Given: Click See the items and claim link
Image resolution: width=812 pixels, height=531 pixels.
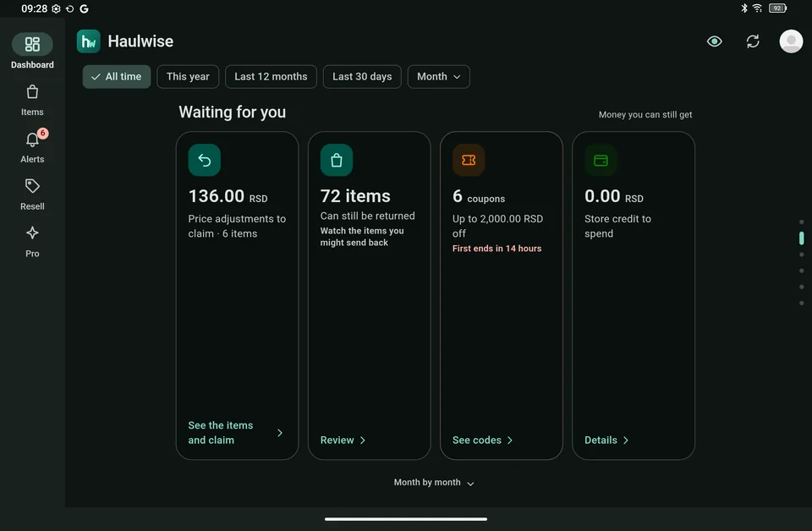Looking at the screenshot, I should click(235, 433).
